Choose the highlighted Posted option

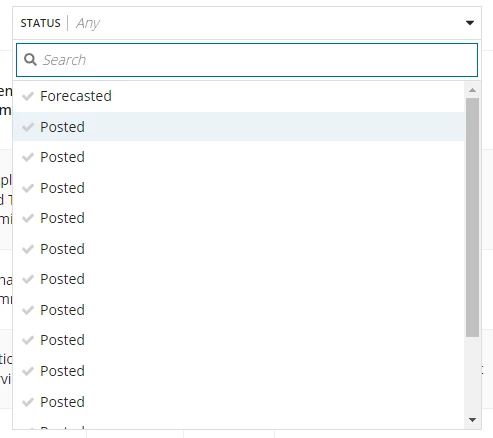(x=239, y=127)
